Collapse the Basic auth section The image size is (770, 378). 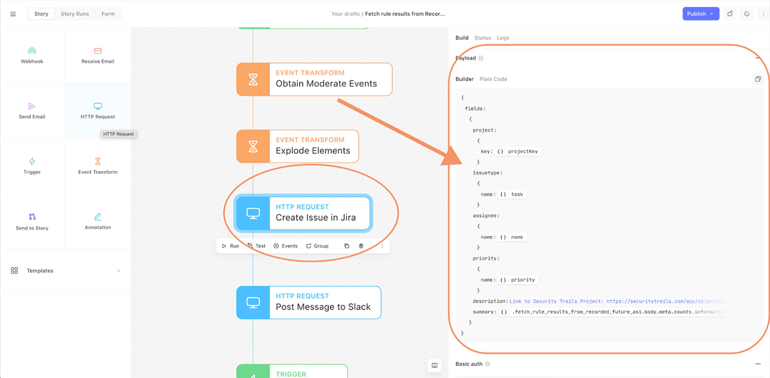(x=758, y=364)
